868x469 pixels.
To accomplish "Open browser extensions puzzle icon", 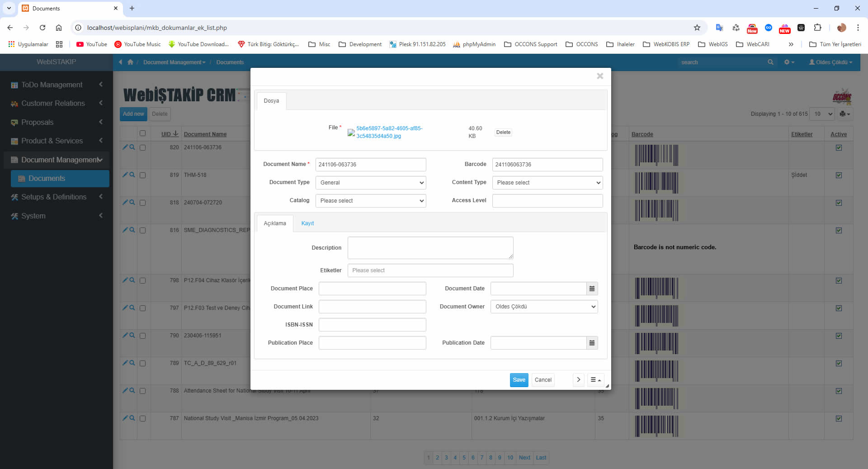I will pos(817,28).
